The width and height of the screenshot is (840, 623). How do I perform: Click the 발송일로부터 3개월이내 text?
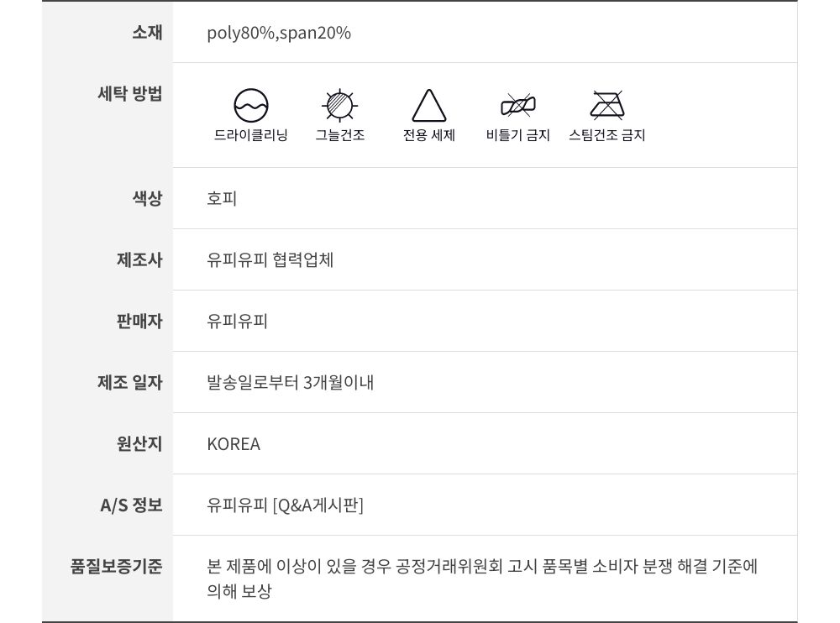coord(291,383)
